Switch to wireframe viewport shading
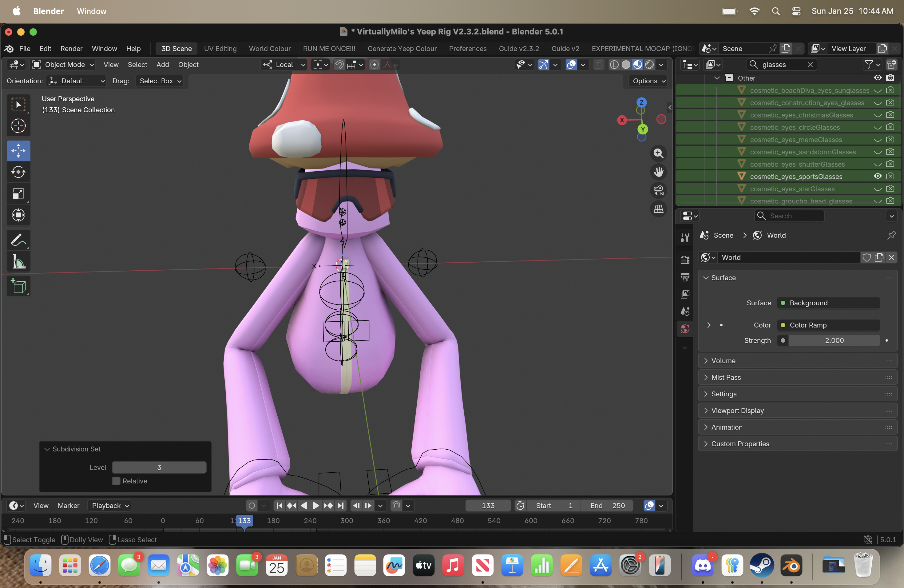The width and height of the screenshot is (904, 588). coord(614,65)
